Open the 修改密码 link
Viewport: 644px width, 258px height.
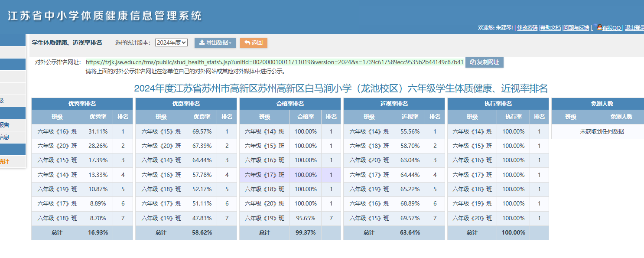tap(527, 28)
